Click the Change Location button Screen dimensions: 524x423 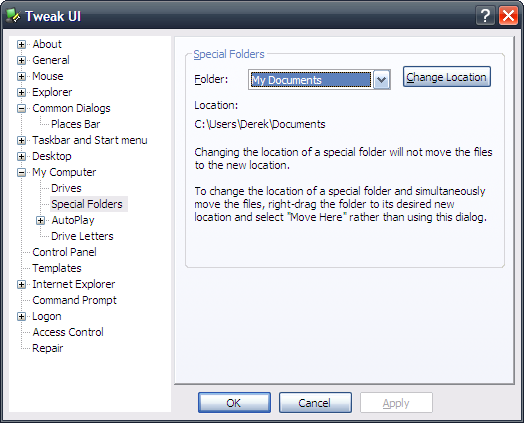point(446,77)
